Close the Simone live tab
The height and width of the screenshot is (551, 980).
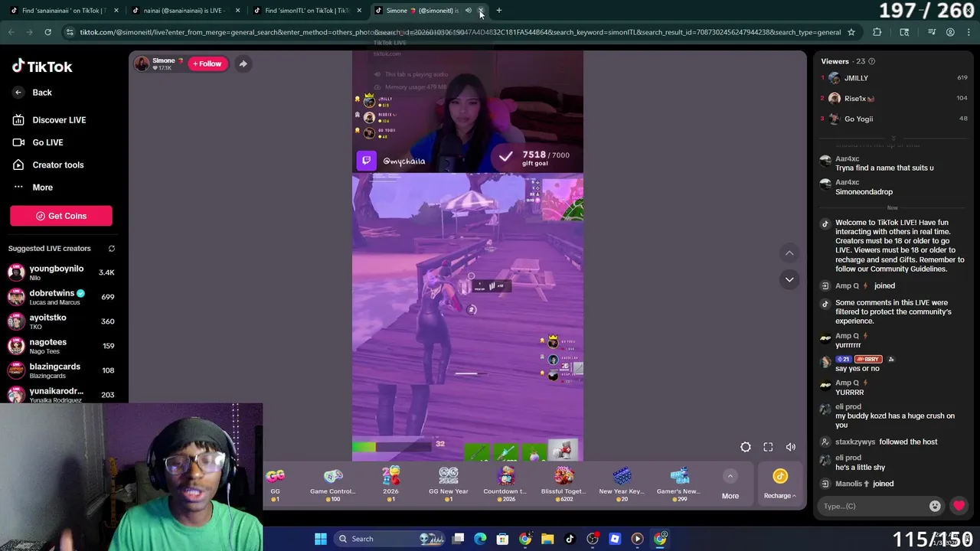(x=481, y=11)
